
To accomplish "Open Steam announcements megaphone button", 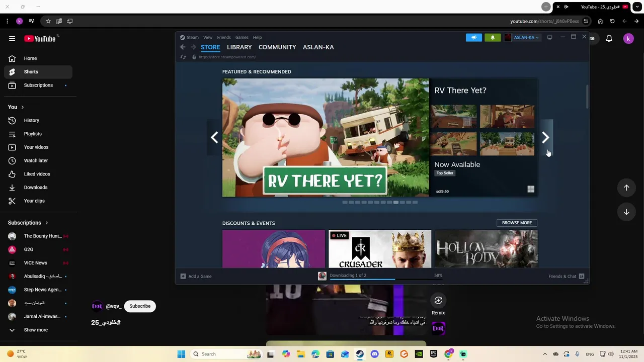I will coord(474,37).
